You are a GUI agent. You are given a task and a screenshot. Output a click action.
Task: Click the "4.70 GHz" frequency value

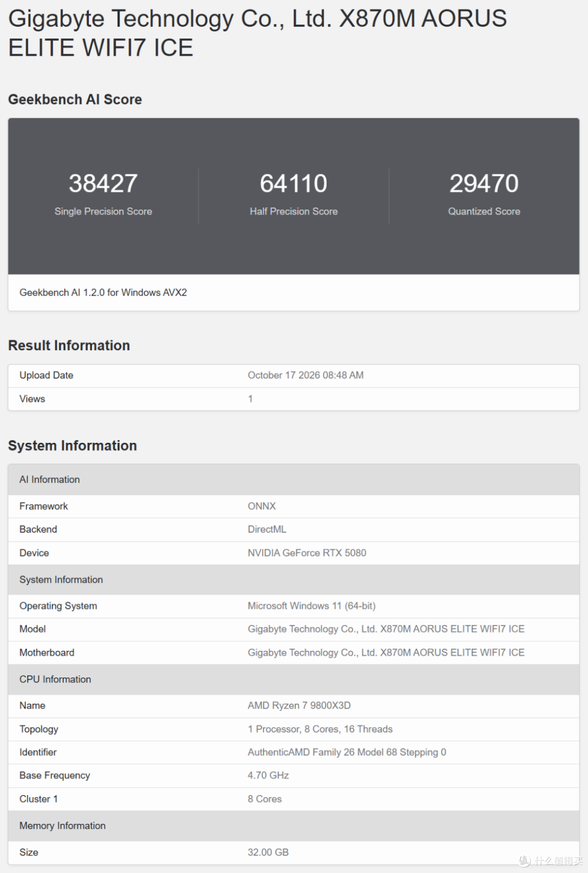268,776
